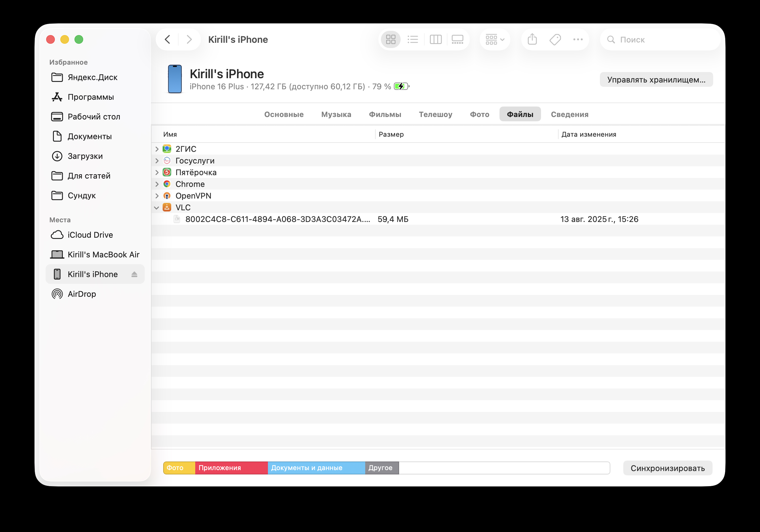760x532 pixels.
Task: Click the Tags icon
Action: pos(555,39)
